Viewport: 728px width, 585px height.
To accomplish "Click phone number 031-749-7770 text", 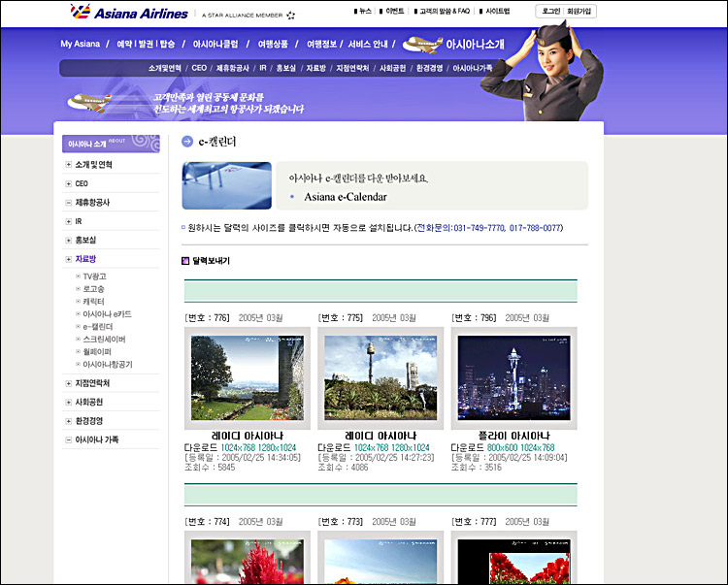I will tap(480, 228).
